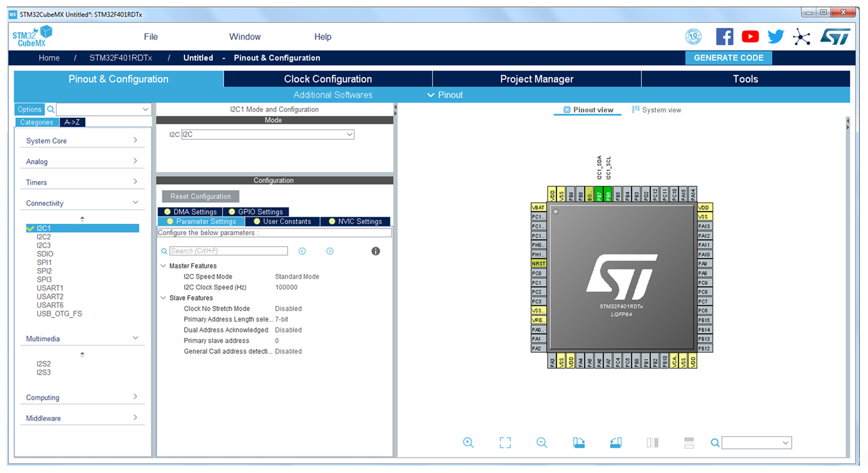The image size is (868, 473).
Task: Select the PA9 pin on the chip
Action: click(x=705, y=264)
